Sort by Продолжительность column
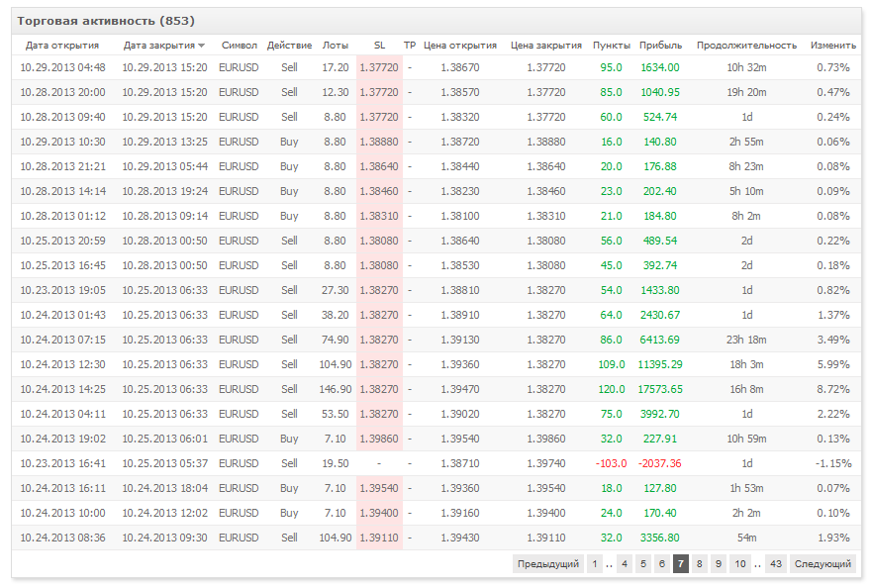 click(746, 46)
